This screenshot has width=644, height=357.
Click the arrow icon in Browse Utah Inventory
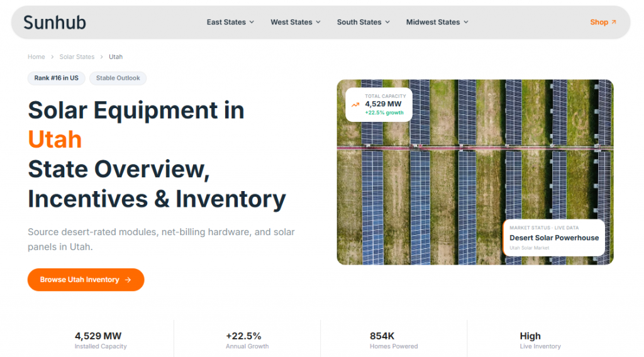[x=128, y=280]
